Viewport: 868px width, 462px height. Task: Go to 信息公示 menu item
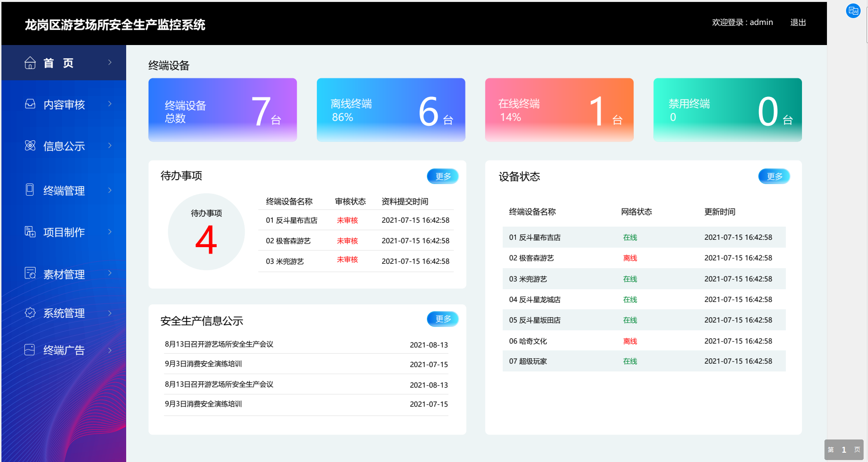pyautogui.click(x=64, y=146)
